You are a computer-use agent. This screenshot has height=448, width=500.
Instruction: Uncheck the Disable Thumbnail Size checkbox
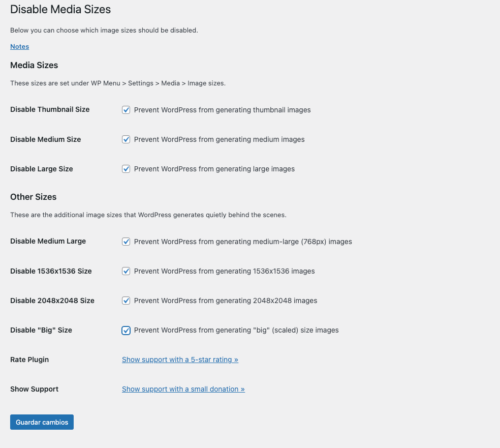(x=126, y=110)
